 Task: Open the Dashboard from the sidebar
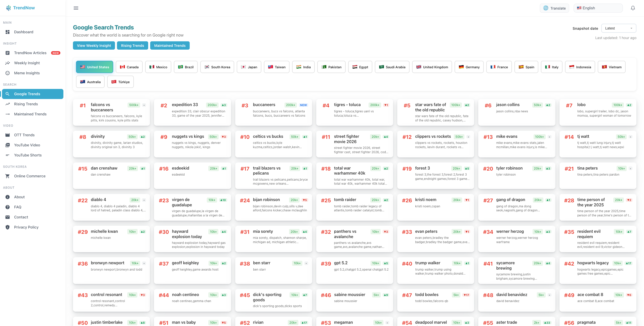[x=24, y=32]
